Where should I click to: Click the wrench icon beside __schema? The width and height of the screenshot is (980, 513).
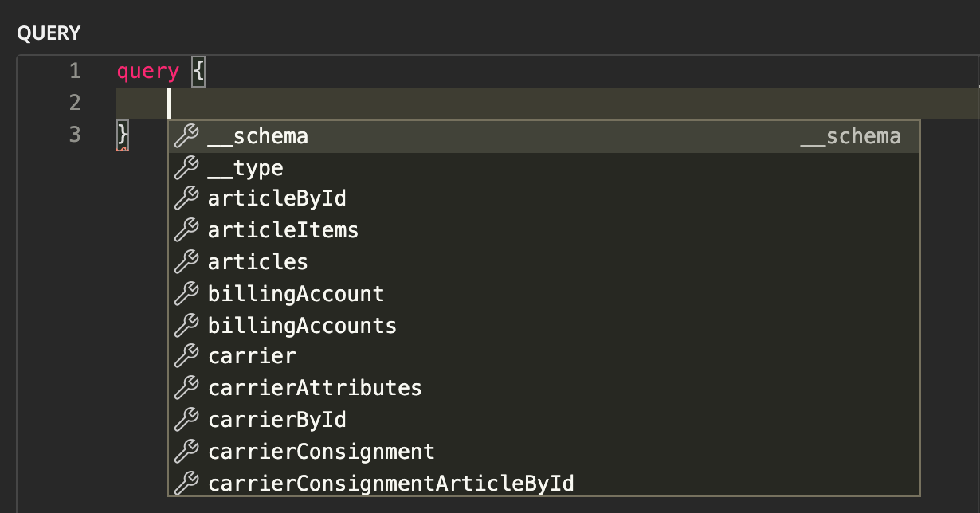pyautogui.click(x=186, y=136)
